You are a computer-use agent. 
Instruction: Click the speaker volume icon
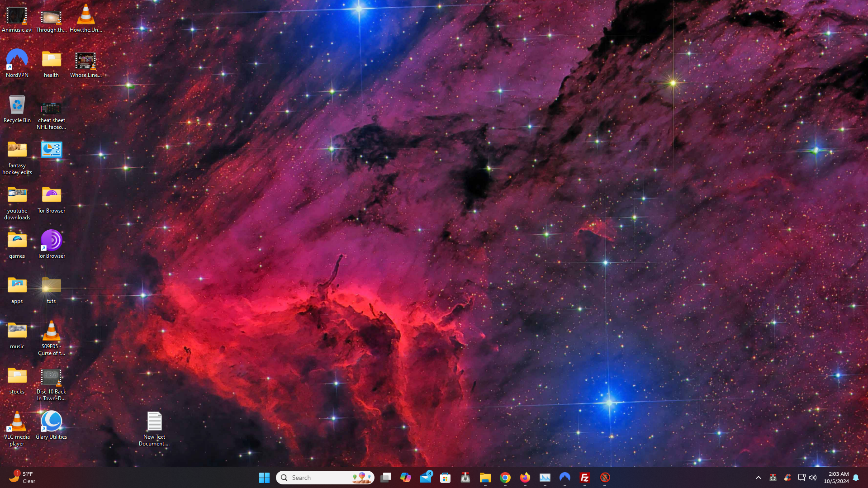813,478
